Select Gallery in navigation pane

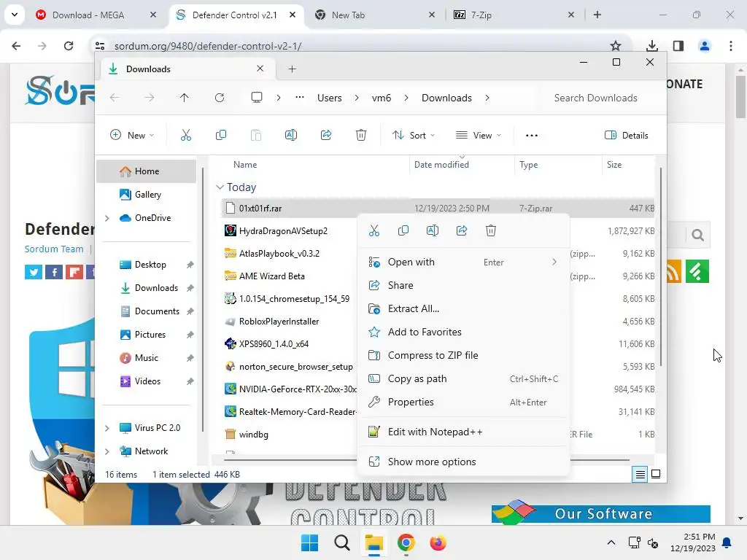tap(146, 195)
